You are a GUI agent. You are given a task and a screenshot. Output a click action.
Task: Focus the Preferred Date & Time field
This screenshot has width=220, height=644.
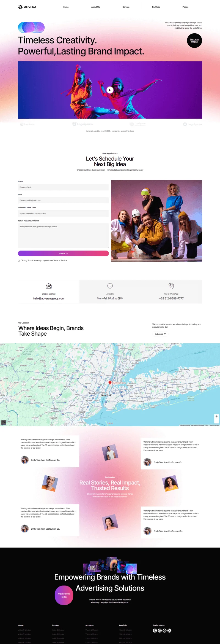click(x=63, y=214)
